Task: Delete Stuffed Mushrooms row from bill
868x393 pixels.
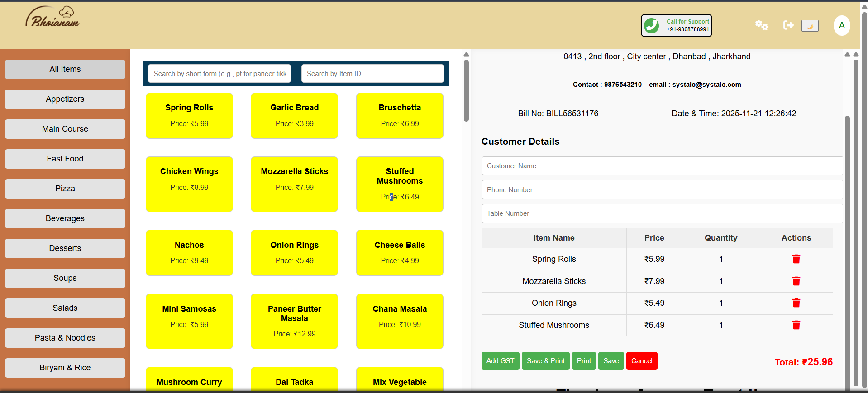Action: pos(796,325)
